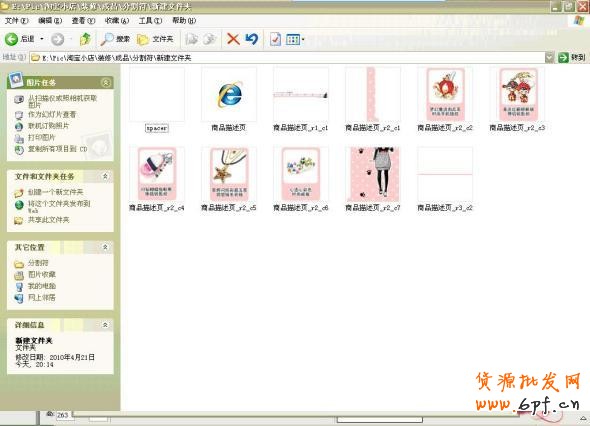Toggle the Folders pane button
The image size is (590, 426).
coord(155,39)
